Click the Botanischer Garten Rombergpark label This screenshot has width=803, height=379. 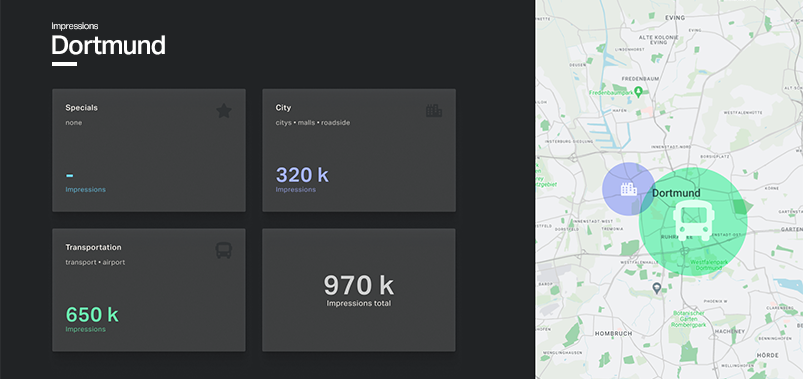coord(688,319)
